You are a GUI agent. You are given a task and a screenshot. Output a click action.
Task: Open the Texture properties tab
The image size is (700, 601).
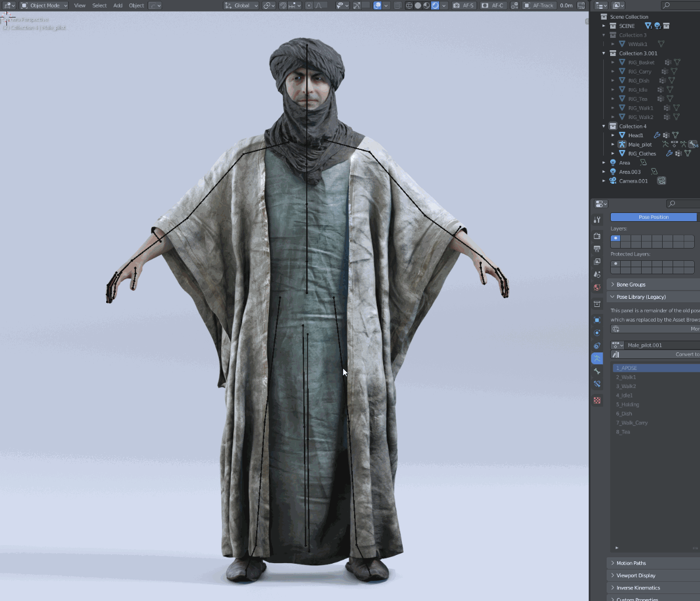click(x=597, y=400)
